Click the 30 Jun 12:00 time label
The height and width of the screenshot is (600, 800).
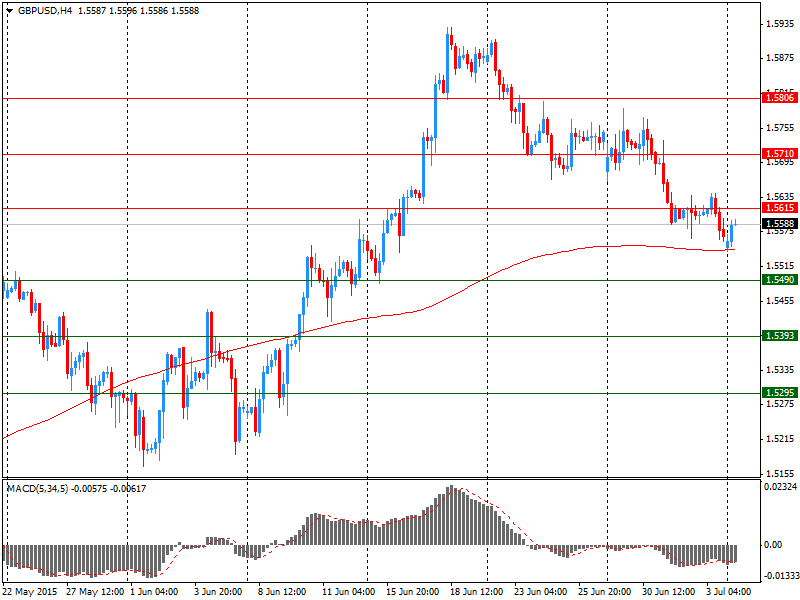668,592
